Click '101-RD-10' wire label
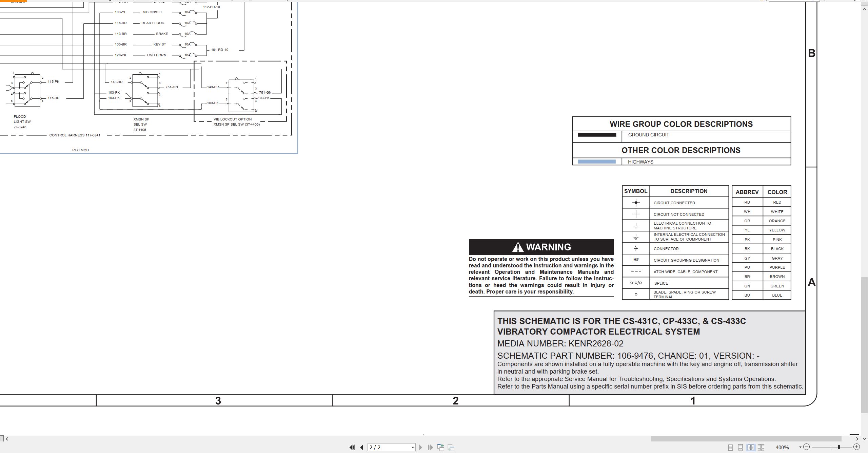The image size is (868, 453). click(x=220, y=50)
